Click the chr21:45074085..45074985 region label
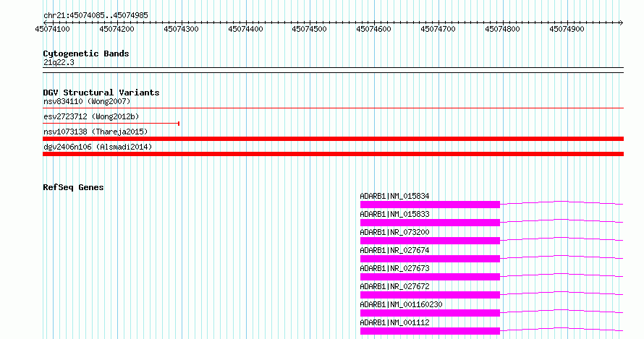The height and width of the screenshot is (339, 644). (96, 15)
